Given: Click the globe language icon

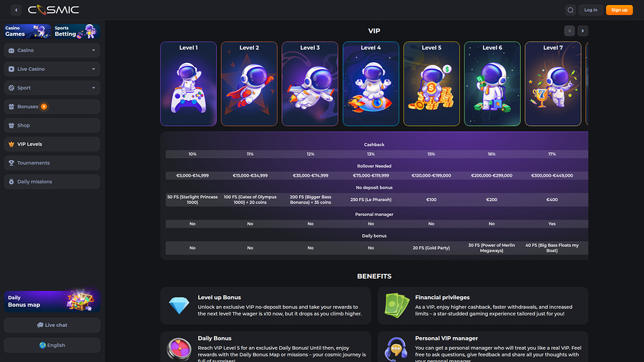Looking at the screenshot, I should coord(42,345).
